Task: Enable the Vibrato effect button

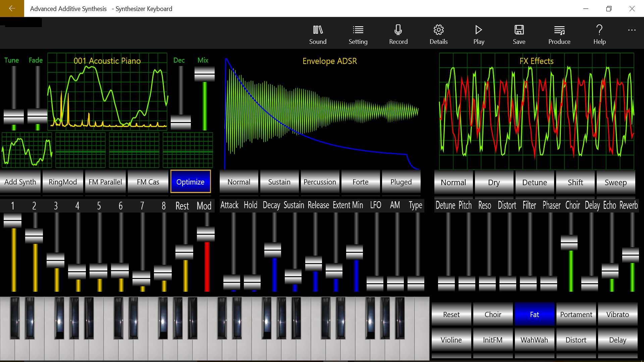Action: pos(618,314)
